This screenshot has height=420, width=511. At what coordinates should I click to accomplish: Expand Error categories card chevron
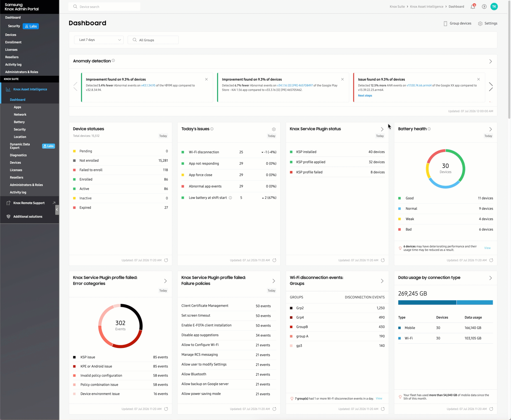click(x=165, y=281)
